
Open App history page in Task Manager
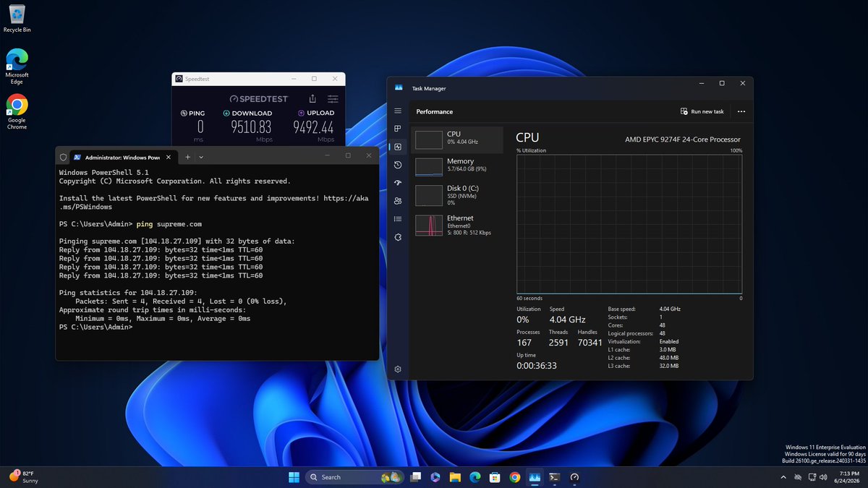(x=398, y=165)
